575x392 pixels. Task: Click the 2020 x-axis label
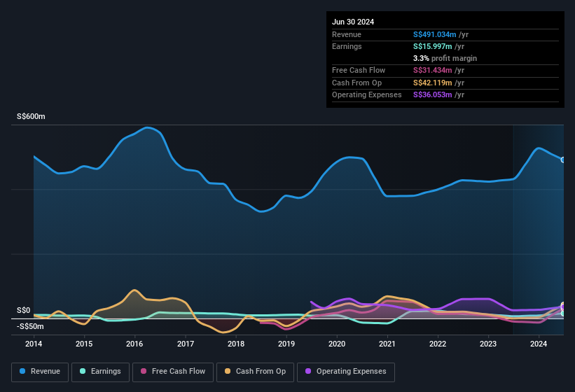pos(337,344)
